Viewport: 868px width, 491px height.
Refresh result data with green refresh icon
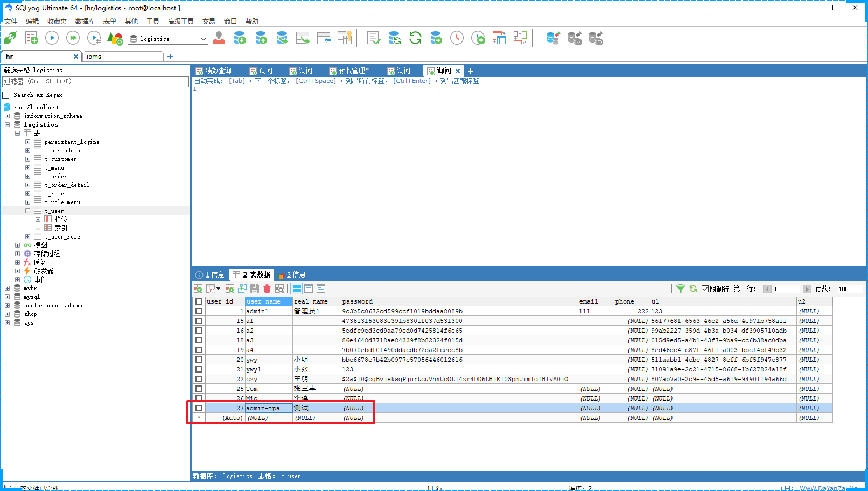pyautogui.click(x=693, y=289)
